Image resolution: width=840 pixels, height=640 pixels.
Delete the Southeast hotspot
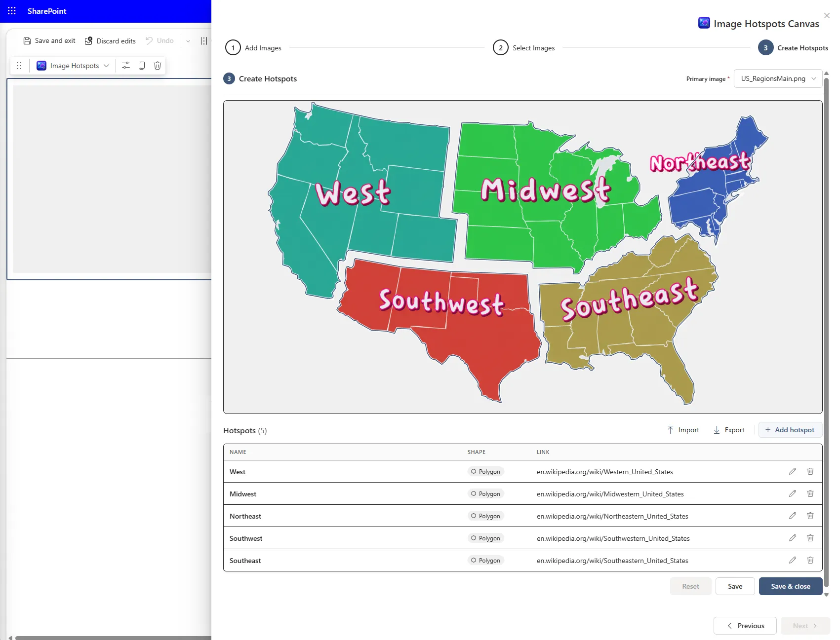point(810,560)
